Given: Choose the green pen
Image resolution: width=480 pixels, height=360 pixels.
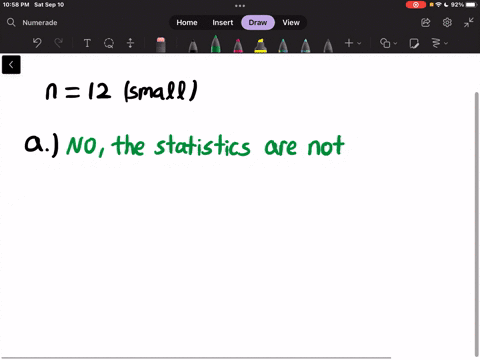Looking at the screenshot, I should (216, 44).
